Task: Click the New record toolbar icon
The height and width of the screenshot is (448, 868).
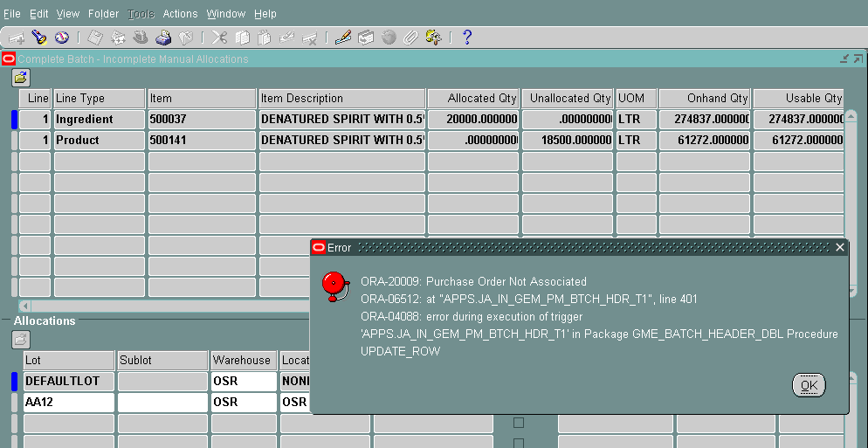Action: pyautogui.click(x=16, y=38)
